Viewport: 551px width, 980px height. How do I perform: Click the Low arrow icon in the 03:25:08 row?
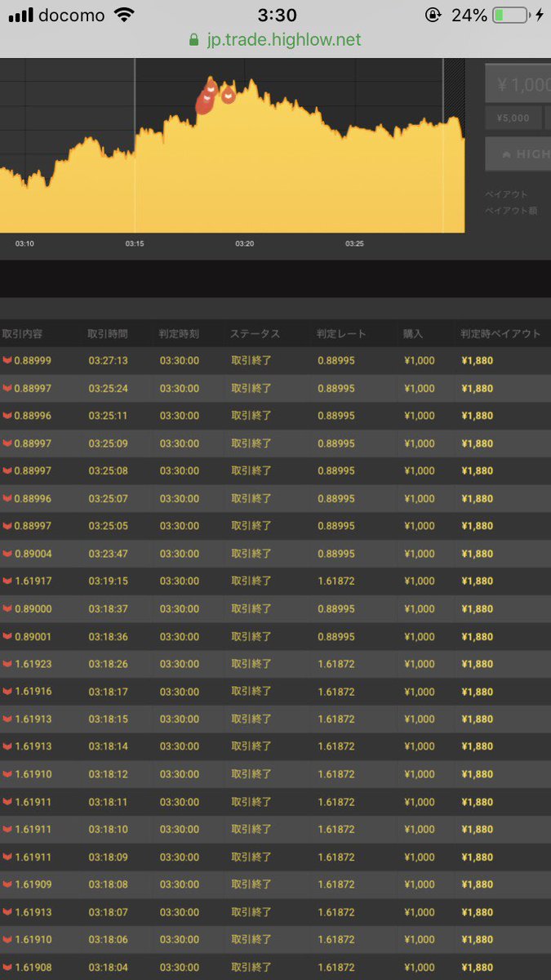point(7,470)
